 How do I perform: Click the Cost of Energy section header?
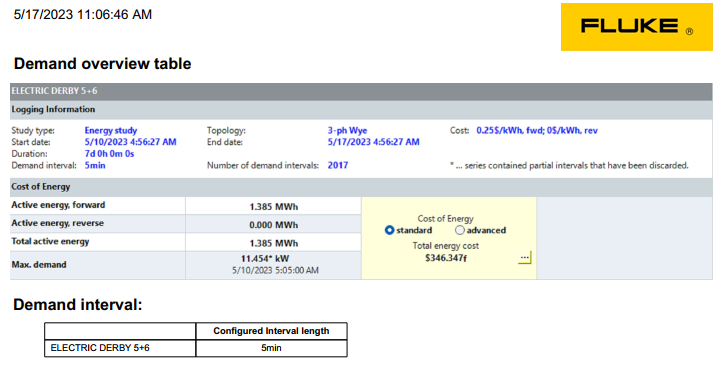point(361,187)
